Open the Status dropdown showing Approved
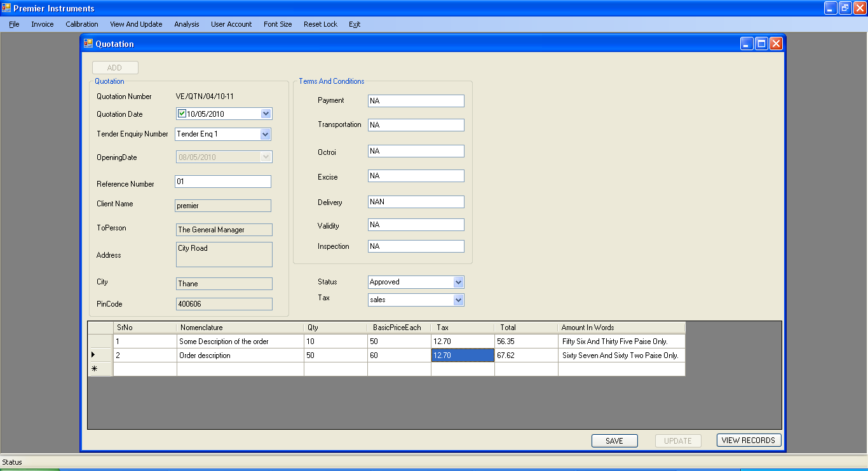The height and width of the screenshot is (471, 868). pos(459,282)
